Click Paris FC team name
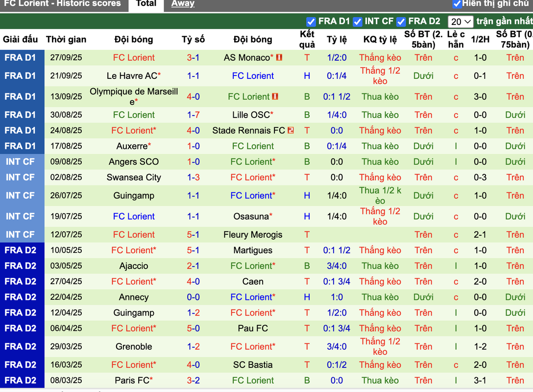This screenshot has height=392, width=533. point(132,380)
